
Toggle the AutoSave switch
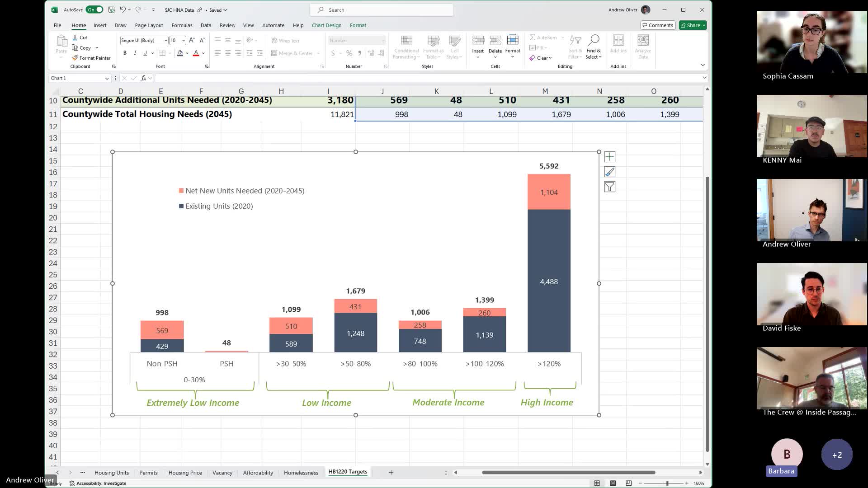(x=95, y=9)
